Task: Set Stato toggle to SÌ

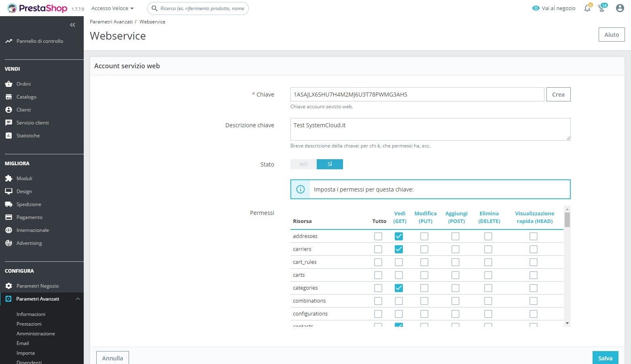Action: [x=330, y=164]
